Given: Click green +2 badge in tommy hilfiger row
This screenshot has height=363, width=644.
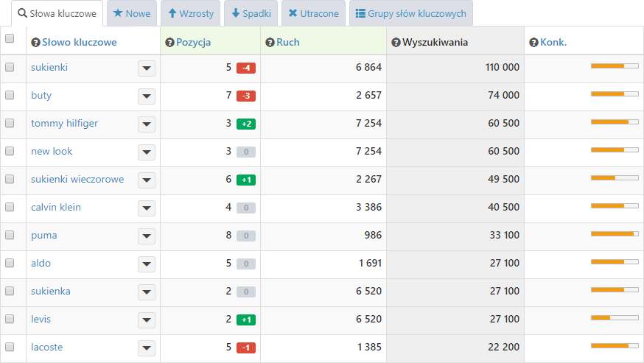Looking at the screenshot, I should (x=245, y=124).
